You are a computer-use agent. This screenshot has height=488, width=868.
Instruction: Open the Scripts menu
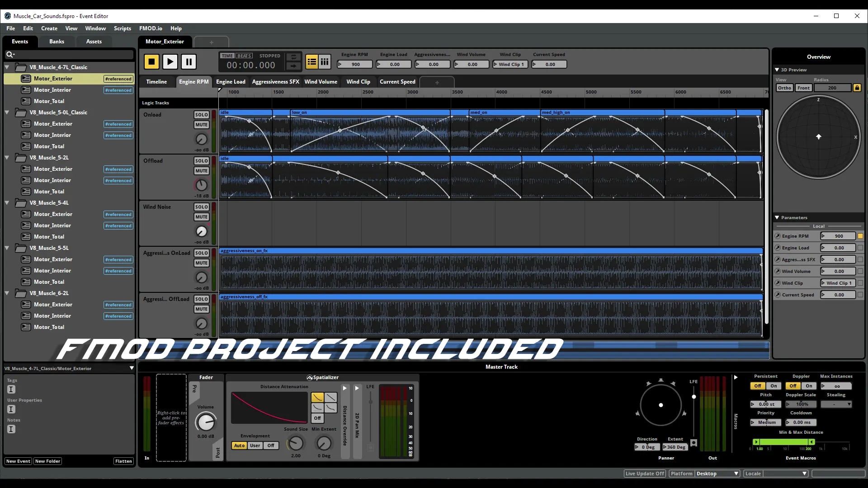(122, 28)
